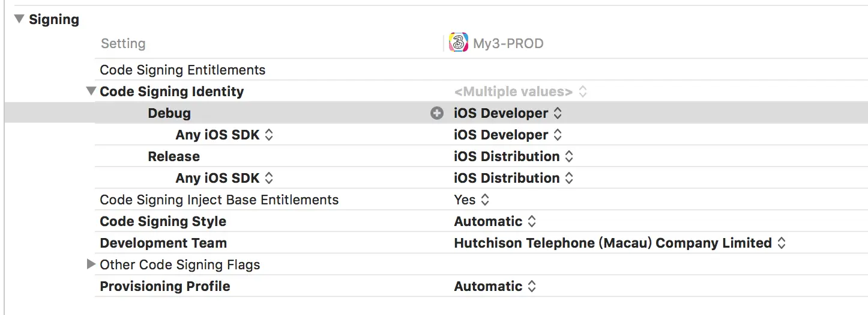Open Release iOS Distribution identity dropdown
868x315 pixels.
514,156
